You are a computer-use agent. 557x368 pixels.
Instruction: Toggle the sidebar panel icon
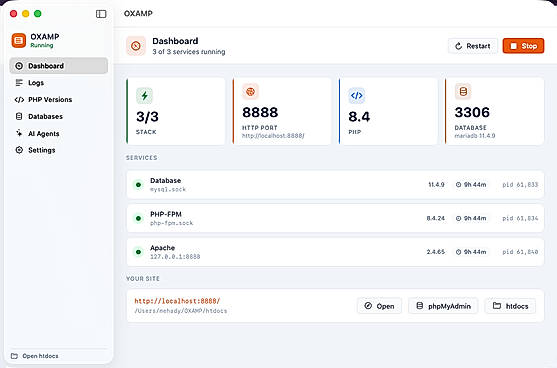[101, 14]
